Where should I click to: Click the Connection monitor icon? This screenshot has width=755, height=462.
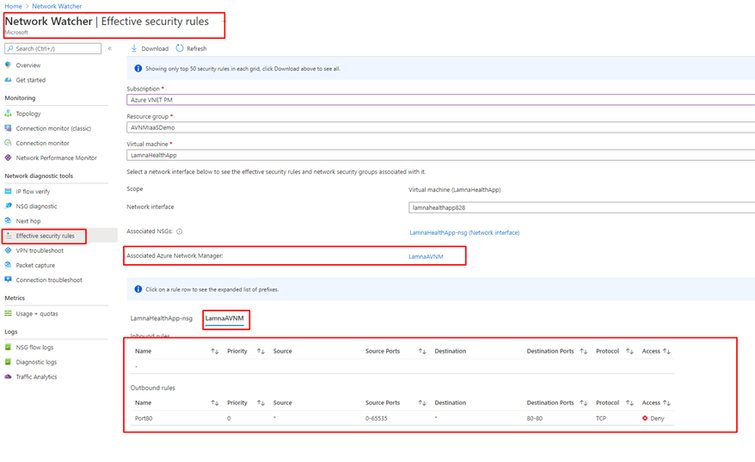[x=8, y=143]
